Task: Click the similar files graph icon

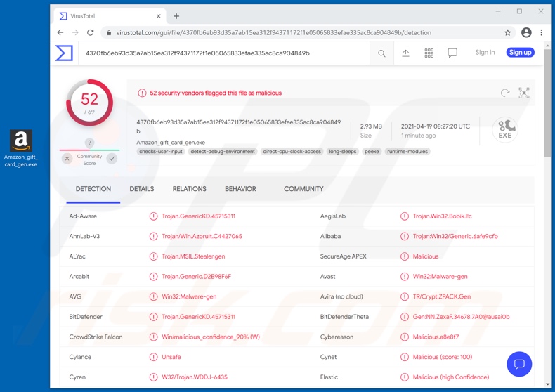Action: point(524,93)
